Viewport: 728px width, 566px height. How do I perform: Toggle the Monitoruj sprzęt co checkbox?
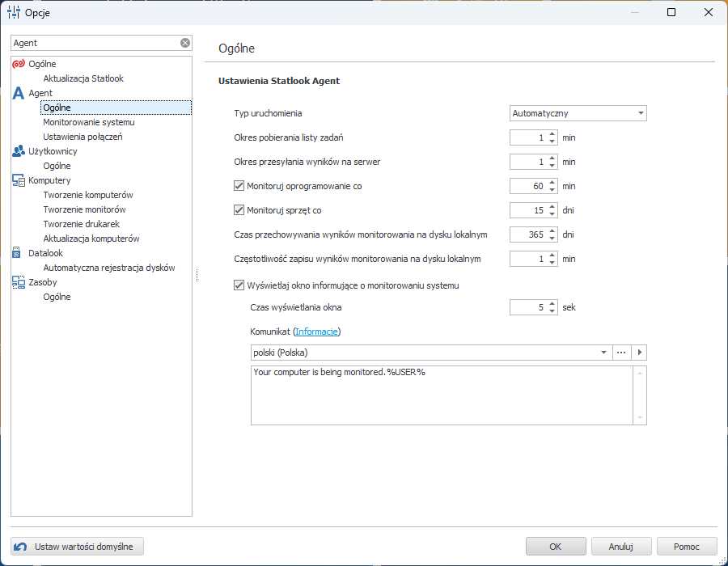tap(239, 210)
